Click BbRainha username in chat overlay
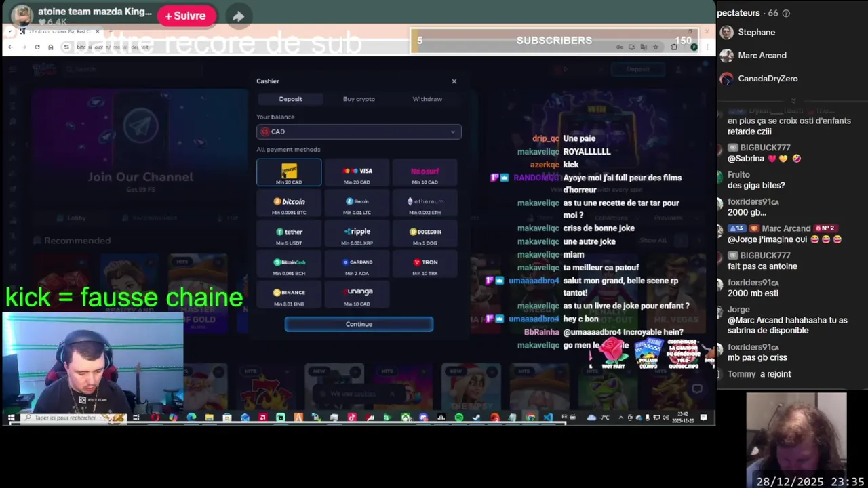Screen dimensions: 868x488 [542, 332]
